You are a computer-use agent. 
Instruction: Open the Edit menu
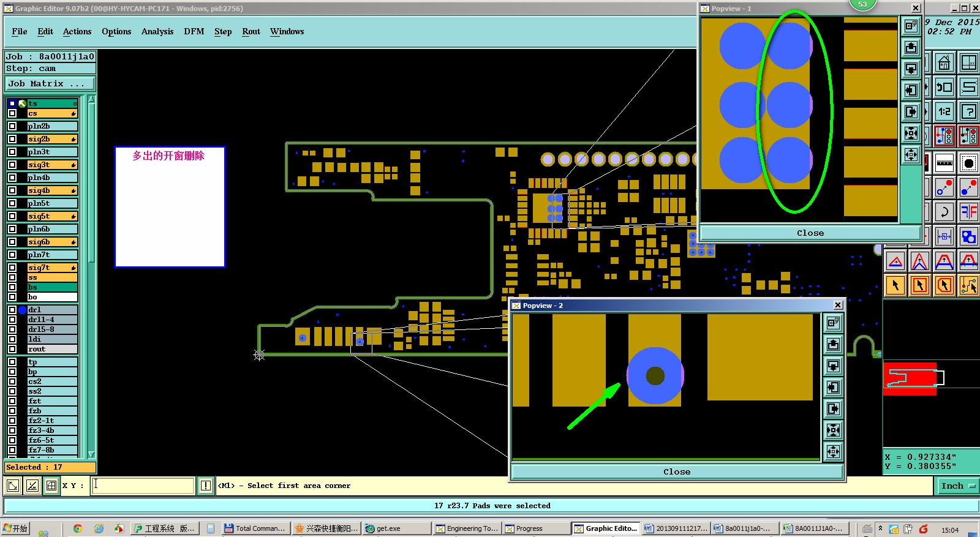pos(45,31)
